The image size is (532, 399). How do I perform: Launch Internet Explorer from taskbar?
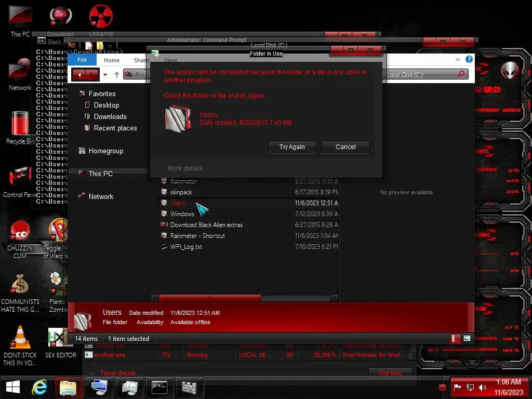[x=39, y=387]
